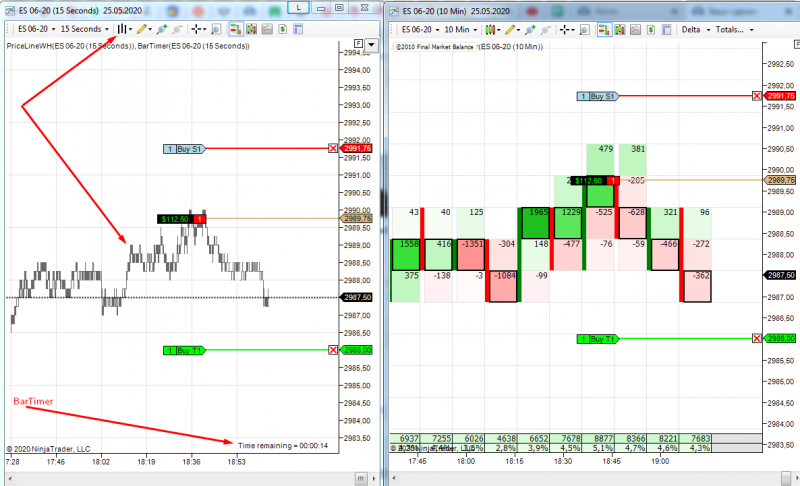
Task: Select Buy S1 order label in 15 Seconds chart
Action: [x=184, y=149]
